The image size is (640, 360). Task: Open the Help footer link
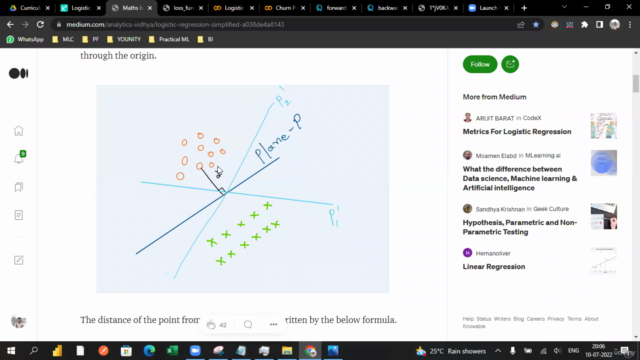[x=468, y=319]
